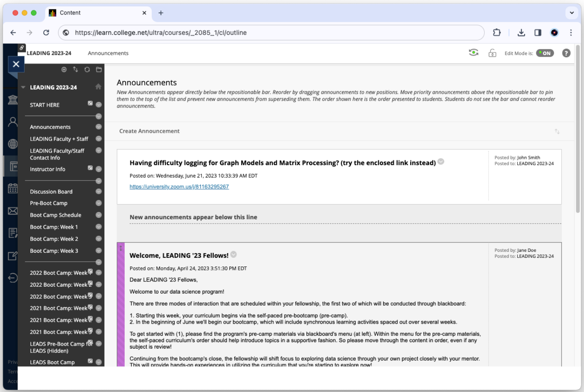This screenshot has height=392, width=584.
Task: Collapse the LEADING 2023-24 menu triangle
Action: [x=23, y=87]
